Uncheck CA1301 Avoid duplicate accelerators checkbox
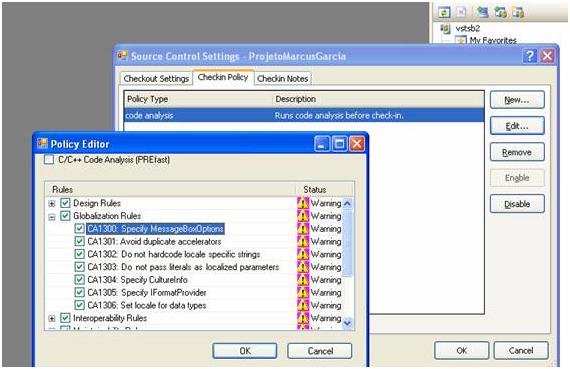Image resolution: width=570 pixels, height=369 pixels. point(79,241)
